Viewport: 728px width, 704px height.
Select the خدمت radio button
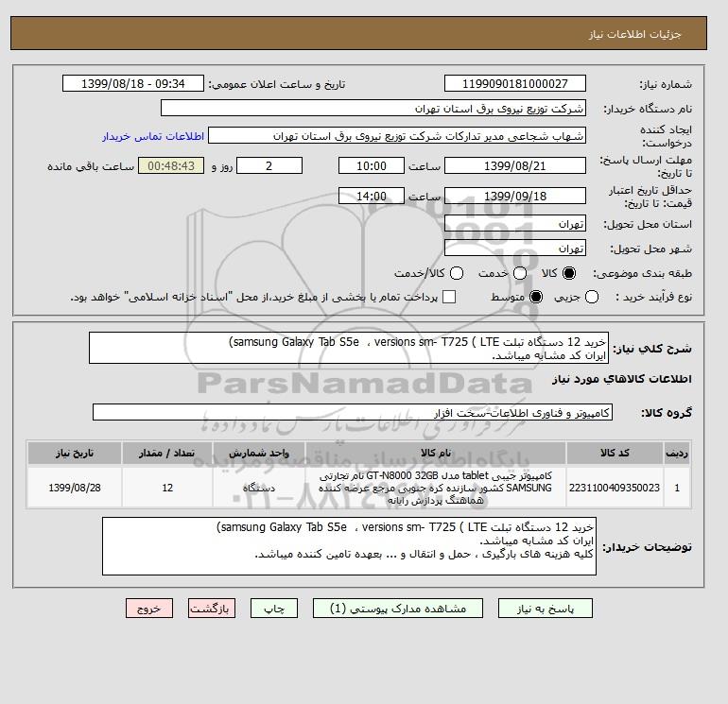pos(520,273)
